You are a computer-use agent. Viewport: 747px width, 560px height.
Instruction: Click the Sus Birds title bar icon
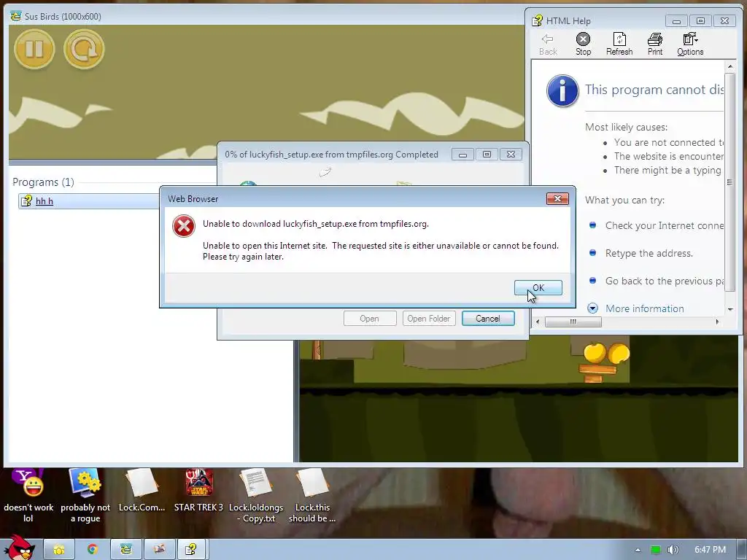[16, 16]
